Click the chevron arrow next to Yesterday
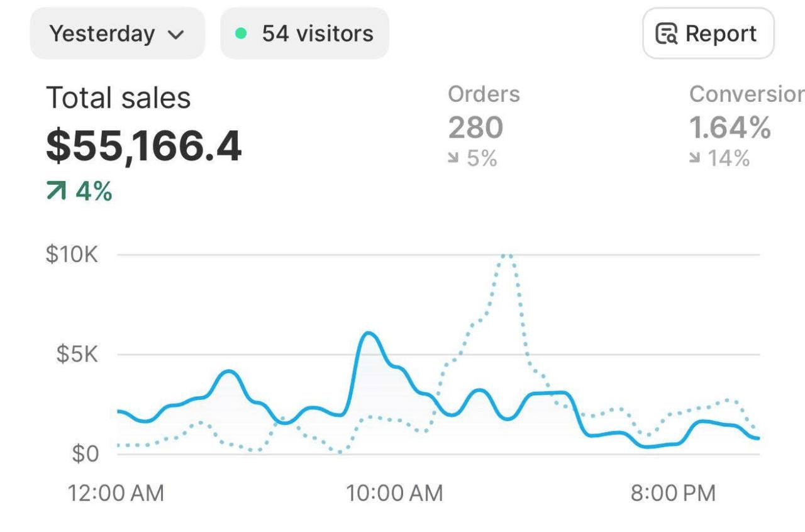This screenshot has height=532, width=805. (177, 35)
